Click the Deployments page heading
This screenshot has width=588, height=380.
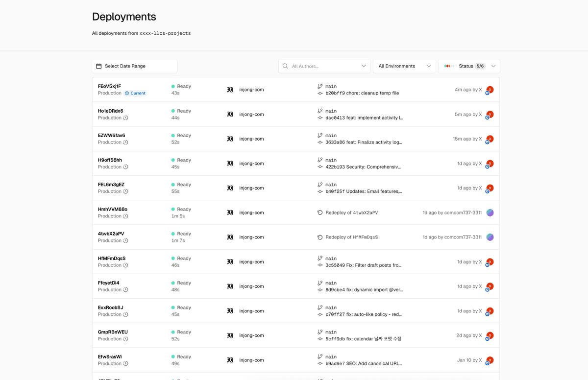tap(124, 17)
